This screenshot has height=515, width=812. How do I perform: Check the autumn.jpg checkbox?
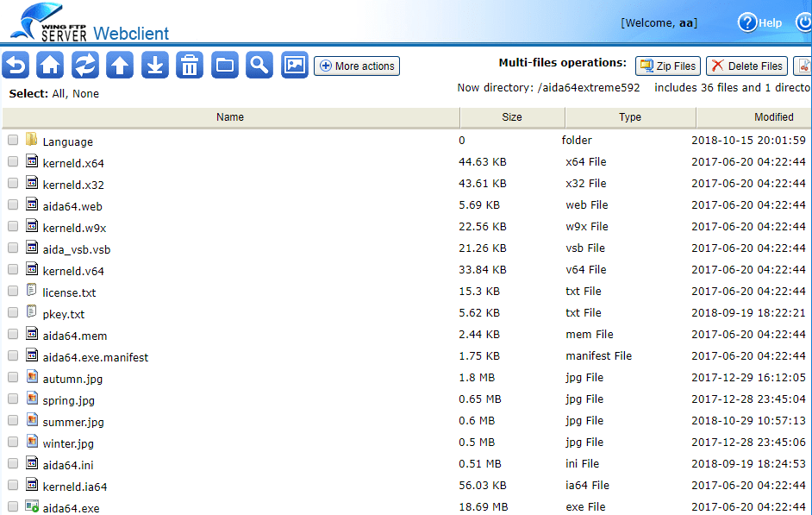coord(13,377)
